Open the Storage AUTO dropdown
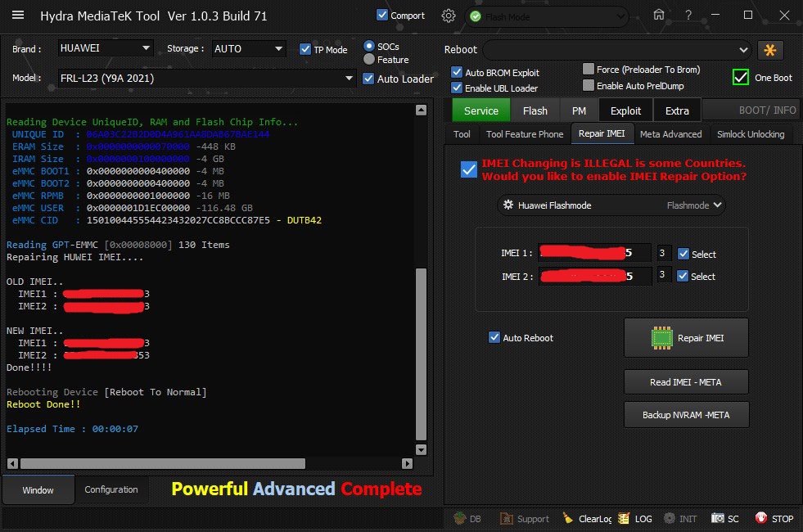The width and height of the screenshot is (803, 532). [249, 48]
